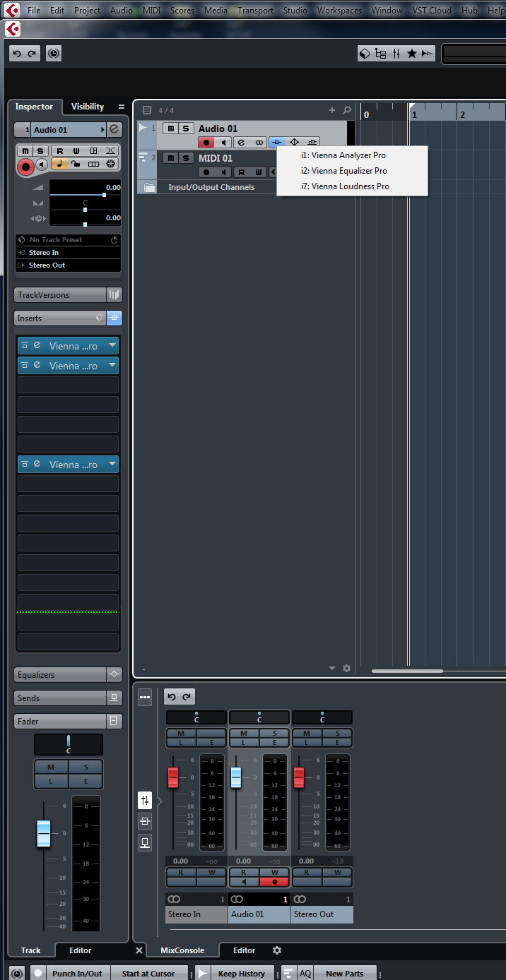Viewport: 506px width, 980px height.
Task: Mute Audio 01 in the Inspector
Action: (x=25, y=150)
